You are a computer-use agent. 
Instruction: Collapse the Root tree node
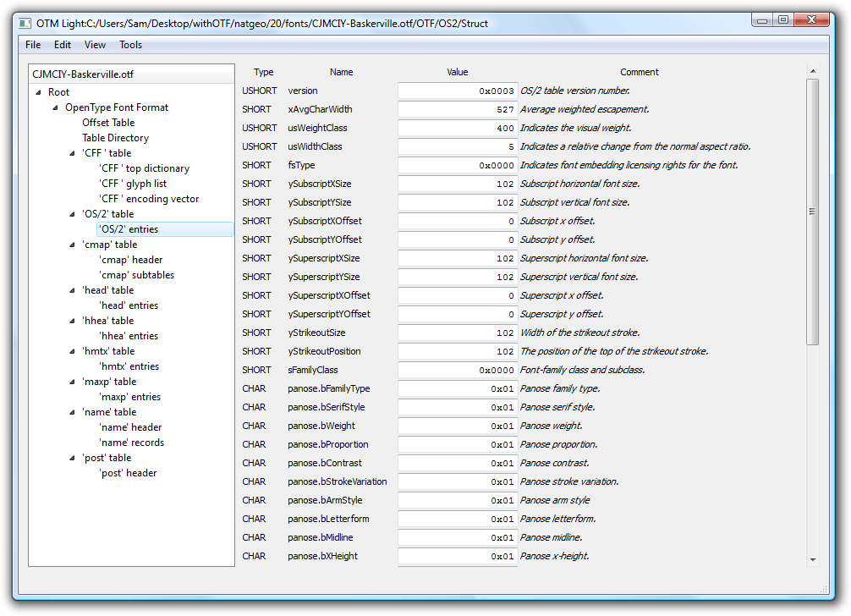point(39,92)
